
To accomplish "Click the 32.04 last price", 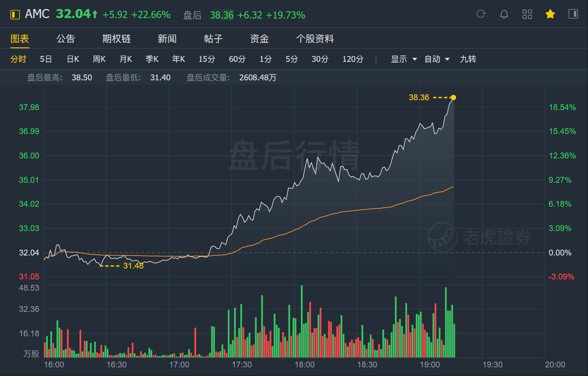I will [x=73, y=14].
